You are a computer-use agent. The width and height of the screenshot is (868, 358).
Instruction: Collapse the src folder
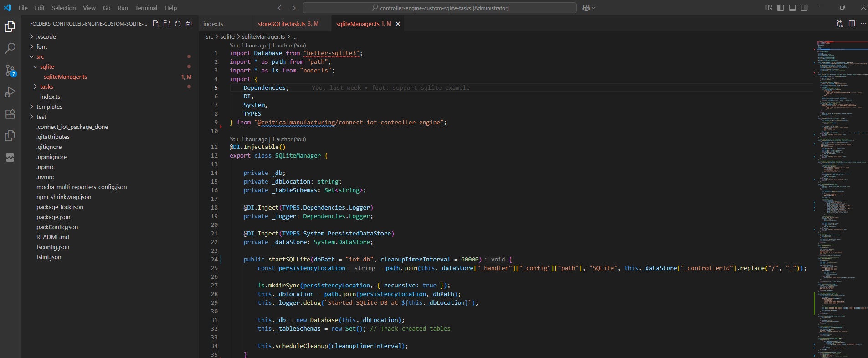click(x=40, y=56)
